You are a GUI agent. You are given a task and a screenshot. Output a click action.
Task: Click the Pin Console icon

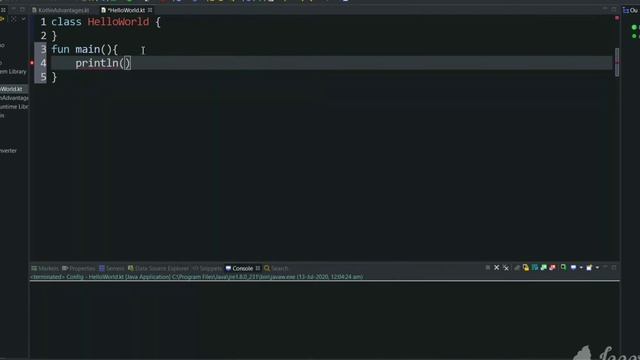pyautogui.click(x=563, y=268)
